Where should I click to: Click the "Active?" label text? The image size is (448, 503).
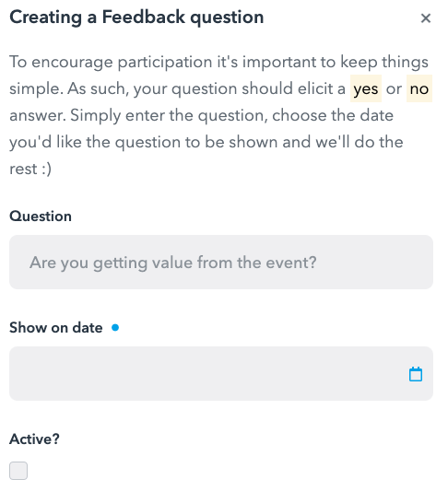(34, 439)
